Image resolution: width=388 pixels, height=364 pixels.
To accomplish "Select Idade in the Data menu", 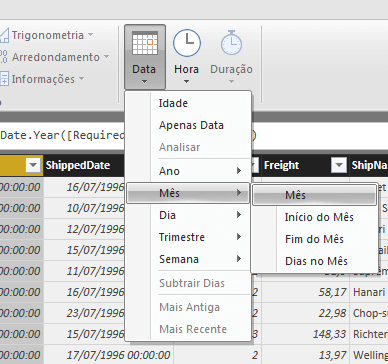I will [x=188, y=103].
